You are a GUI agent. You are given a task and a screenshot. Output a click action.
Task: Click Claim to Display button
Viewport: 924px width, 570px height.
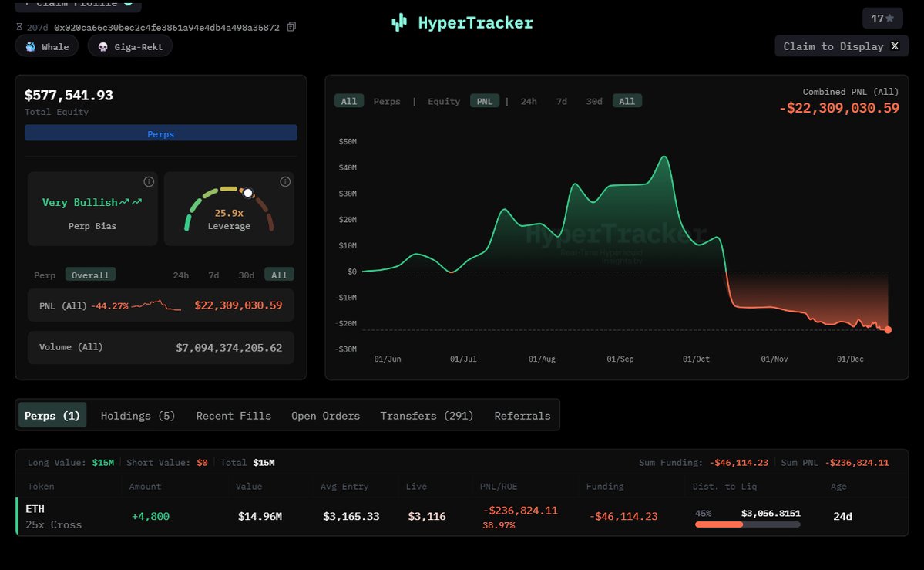point(842,46)
